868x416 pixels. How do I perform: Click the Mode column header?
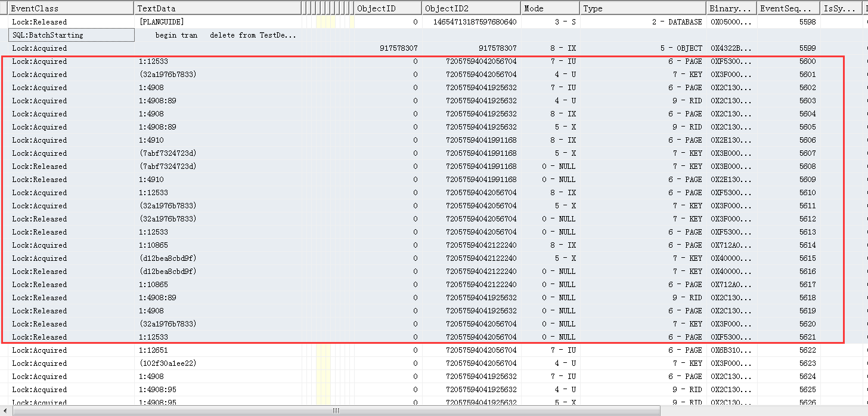pos(549,8)
